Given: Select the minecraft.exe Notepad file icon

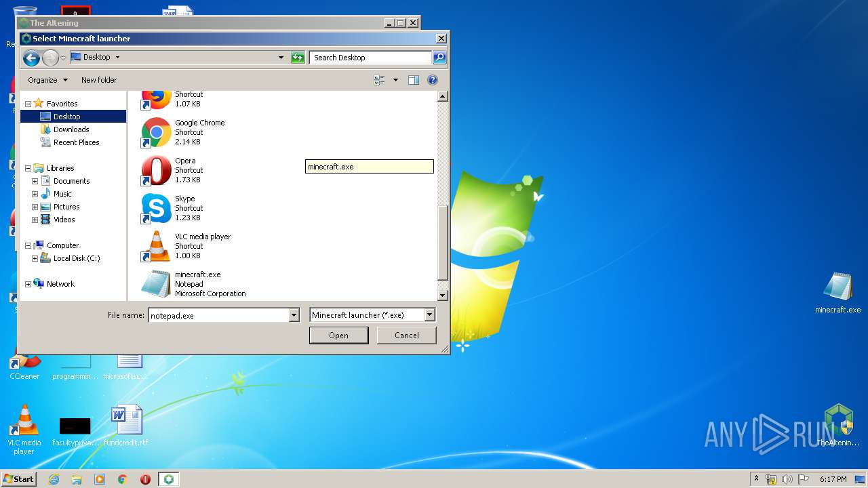Looking at the screenshot, I should [156, 284].
